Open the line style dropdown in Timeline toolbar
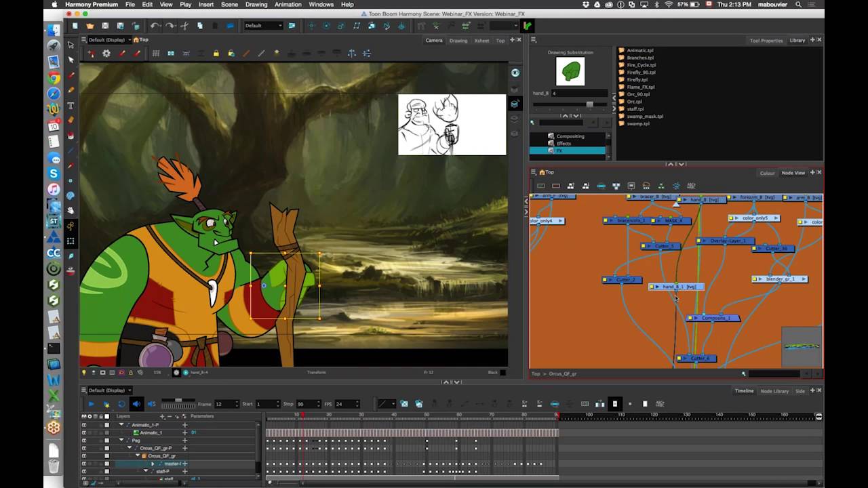868x488 pixels. pos(386,404)
